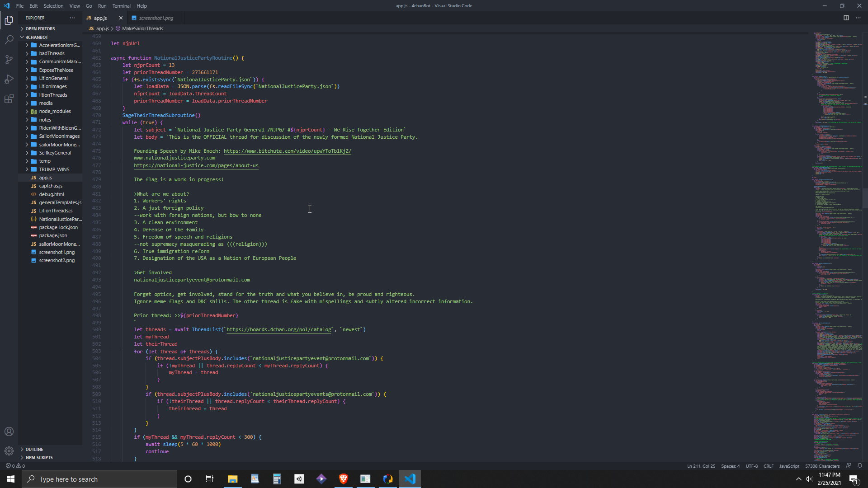Click the feedback icon in status bar
The width and height of the screenshot is (868, 488).
[x=849, y=466]
